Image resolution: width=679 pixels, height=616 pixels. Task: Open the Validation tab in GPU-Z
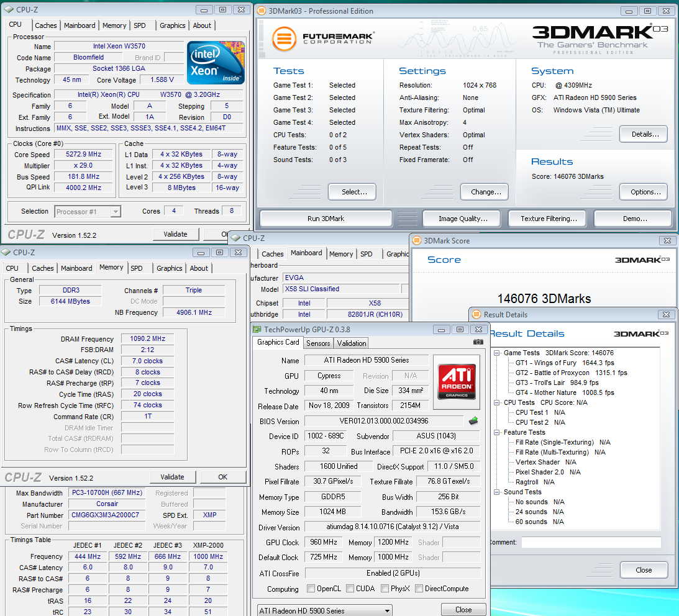tap(352, 343)
